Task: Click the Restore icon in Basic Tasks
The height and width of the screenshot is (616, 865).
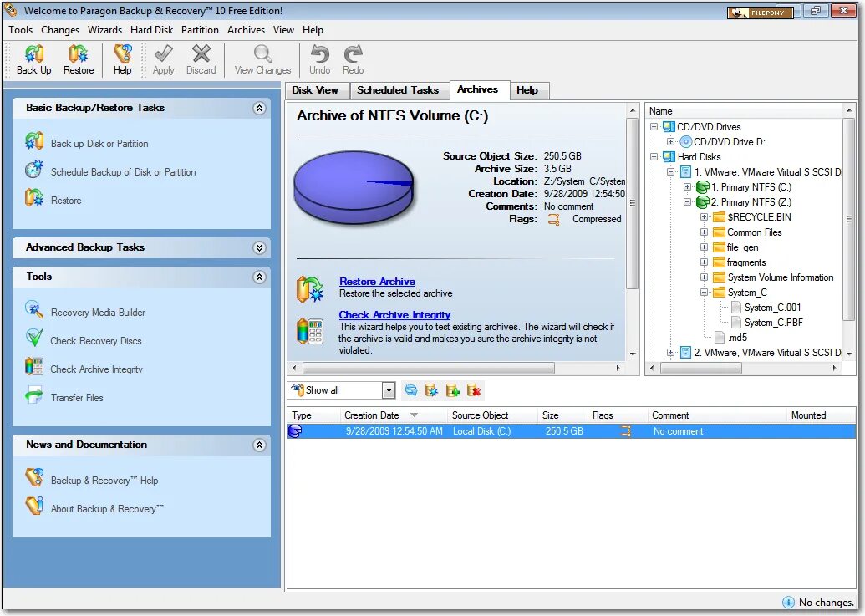Action: [34, 197]
